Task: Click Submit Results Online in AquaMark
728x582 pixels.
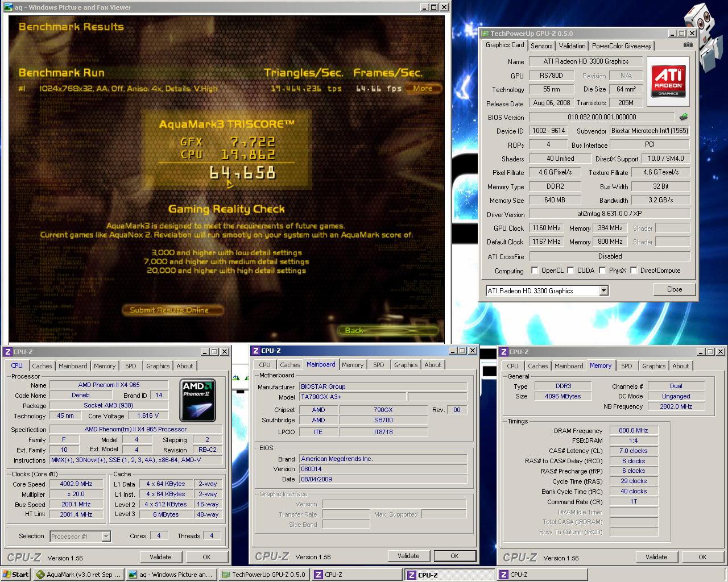Action: [172, 310]
